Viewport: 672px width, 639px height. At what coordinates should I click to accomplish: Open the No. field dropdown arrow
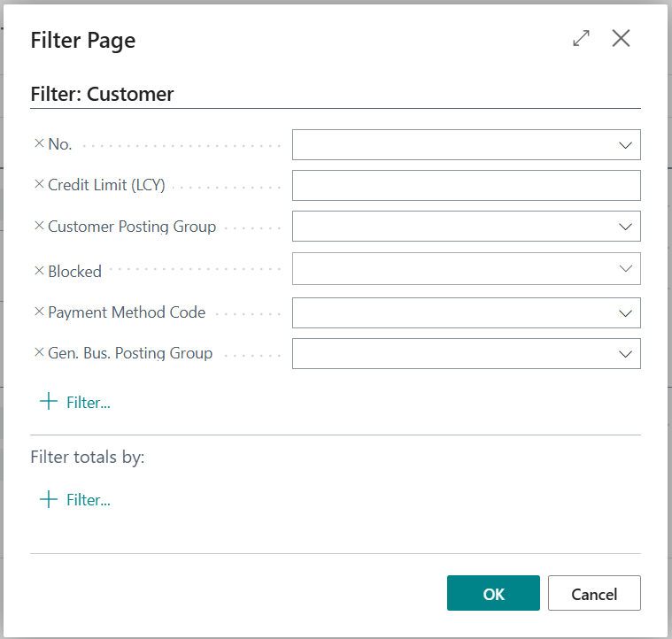click(625, 145)
